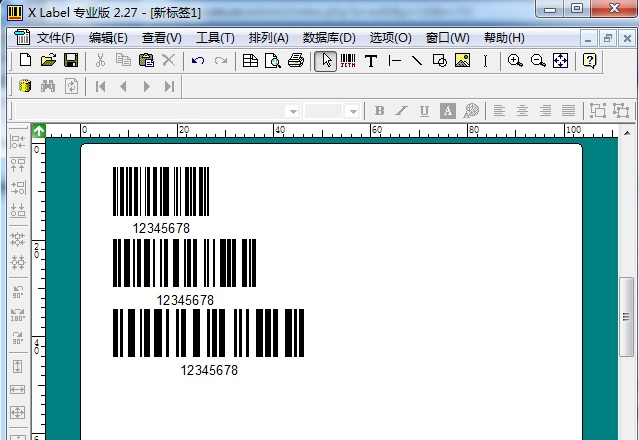Open 数据库(D) menu
Image resolution: width=639 pixels, height=440 pixels.
[x=329, y=38]
